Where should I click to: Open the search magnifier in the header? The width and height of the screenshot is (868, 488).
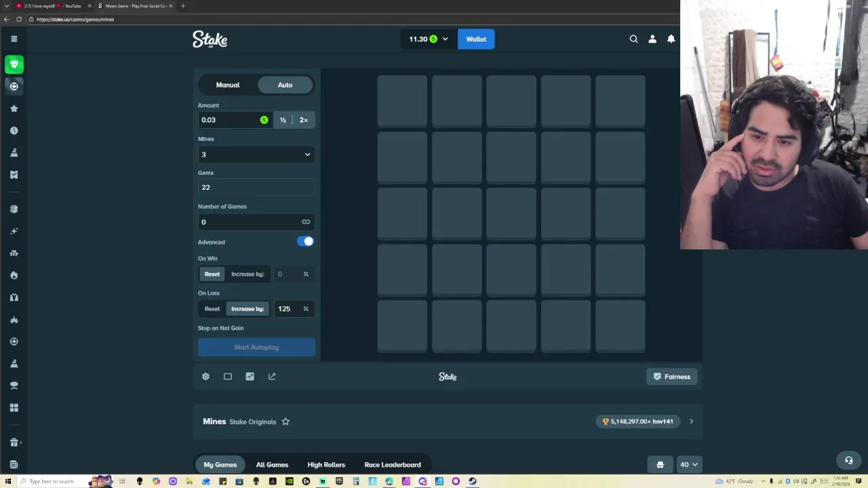(x=633, y=39)
